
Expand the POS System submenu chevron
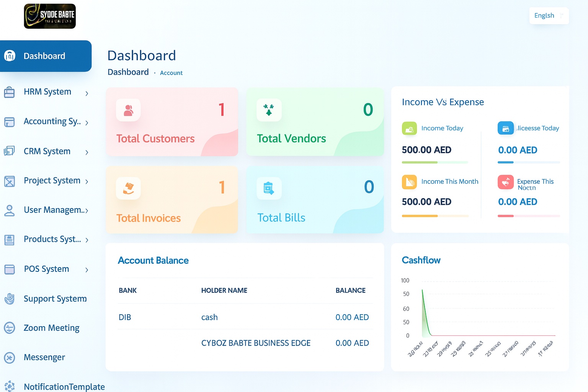tap(87, 270)
